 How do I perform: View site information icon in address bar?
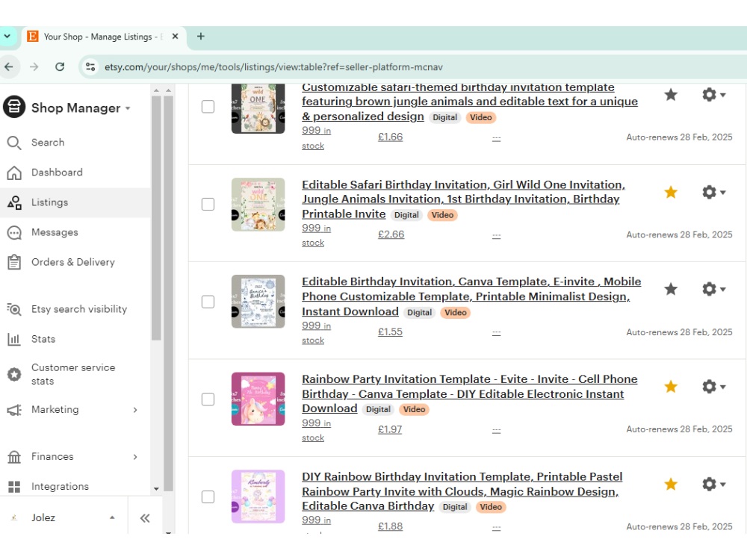(90, 67)
